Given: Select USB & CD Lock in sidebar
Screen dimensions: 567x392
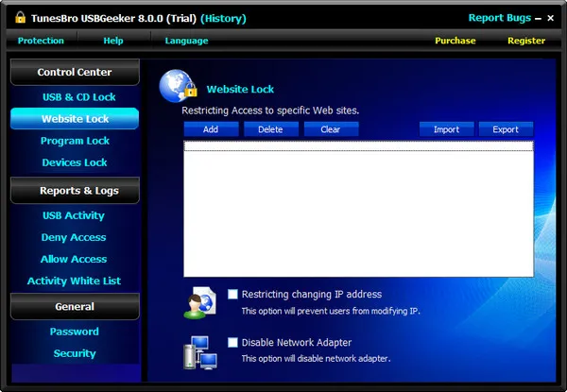Looking at the screenshot, I should 78,97.
